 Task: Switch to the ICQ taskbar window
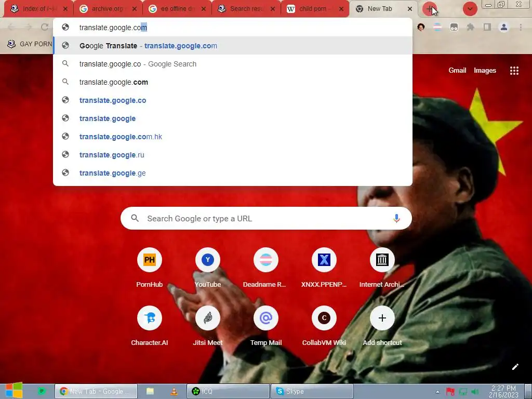pos(228,391)
